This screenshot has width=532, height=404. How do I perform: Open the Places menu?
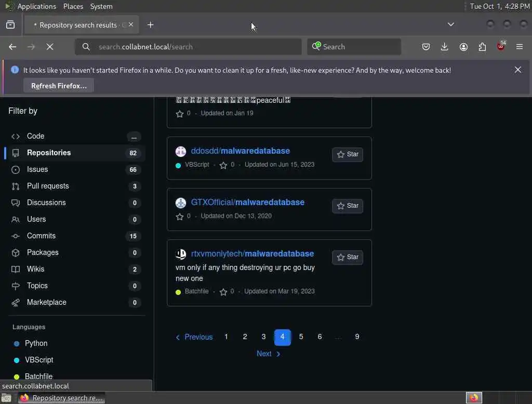73,6
